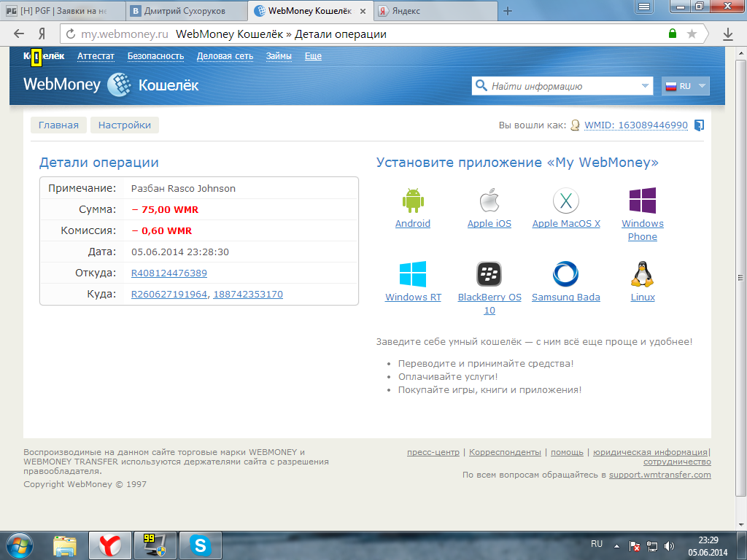Open the юридическая информация footer link
Viewport: 747px width, 560px height.
[x=650, y=452]
